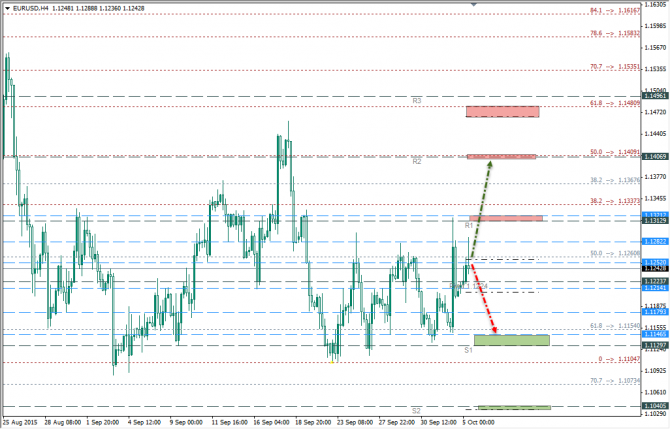Select the red resistance zone at R2 line

click(501, 157)
